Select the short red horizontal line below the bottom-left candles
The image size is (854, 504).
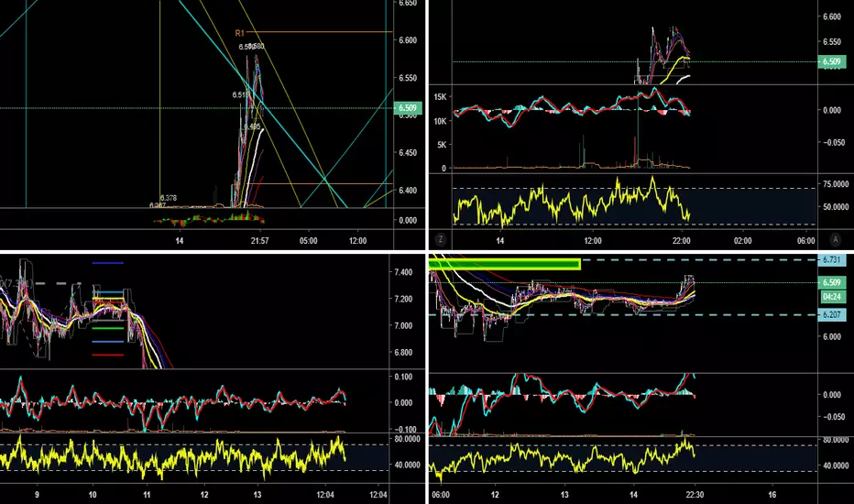coord(108,355)
